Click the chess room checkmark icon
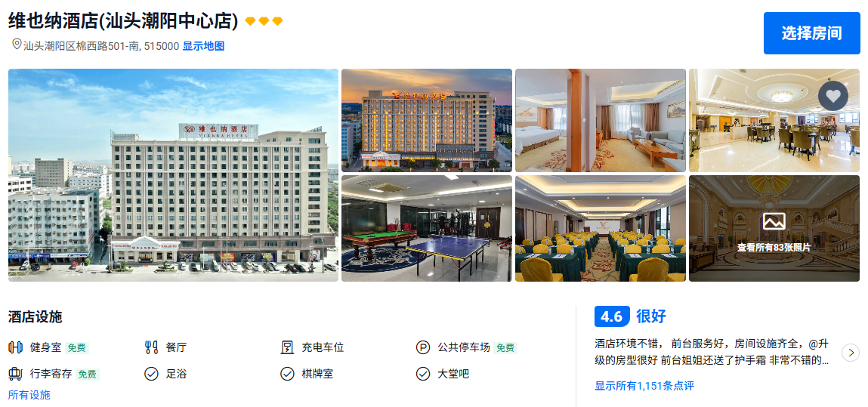This screenshot has width=868, height=407. coord(287,374)
